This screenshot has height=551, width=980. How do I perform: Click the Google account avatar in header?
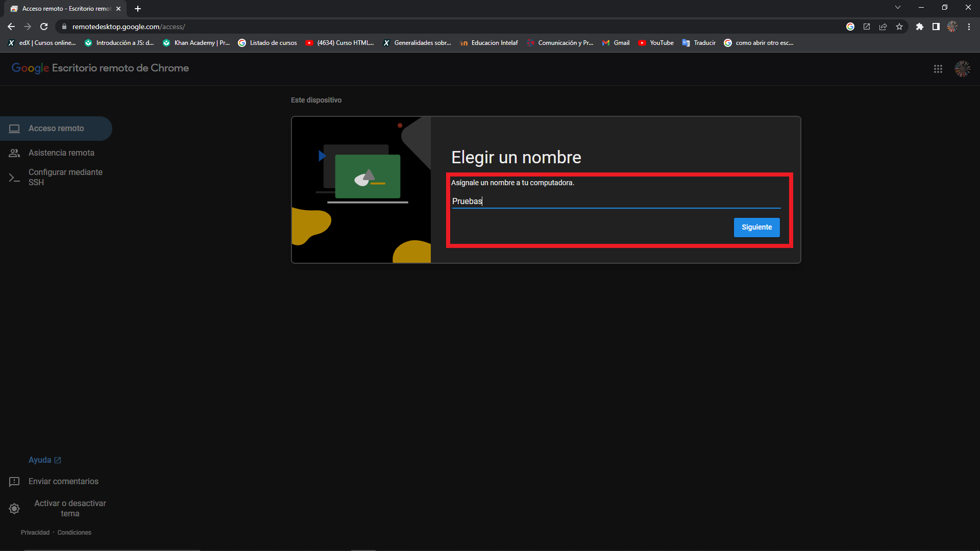962,69
